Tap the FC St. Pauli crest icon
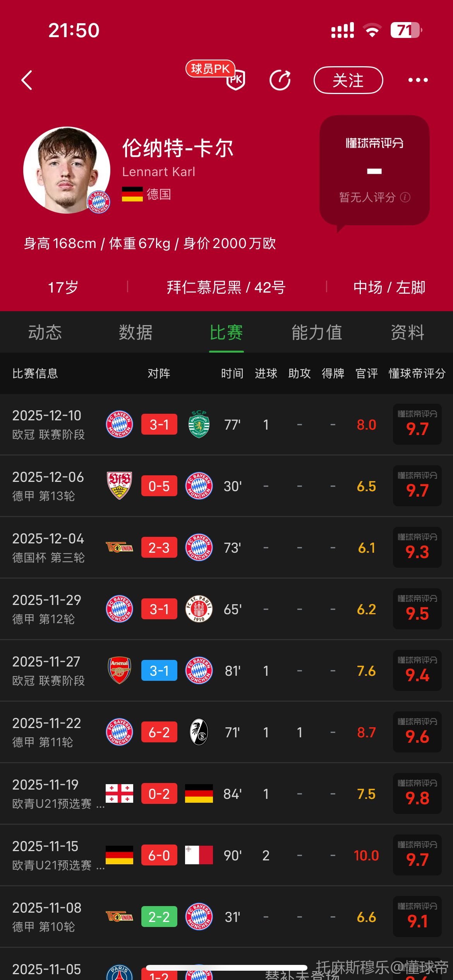The width and height of the screenshot is (453, 980). click(199, 609)
